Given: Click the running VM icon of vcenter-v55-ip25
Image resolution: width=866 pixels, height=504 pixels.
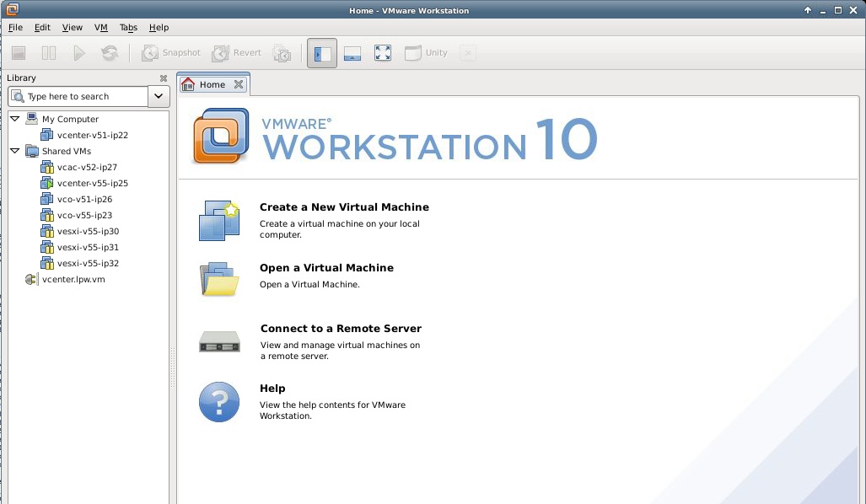Looking at the screenshot, I should 47,183.
